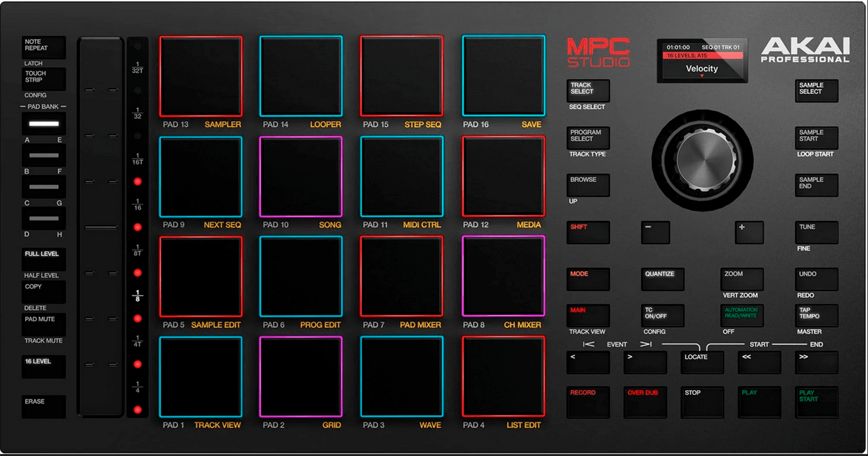Select the TOUCH STRIP config button
868x456 pixels.
tap(43, 79)
